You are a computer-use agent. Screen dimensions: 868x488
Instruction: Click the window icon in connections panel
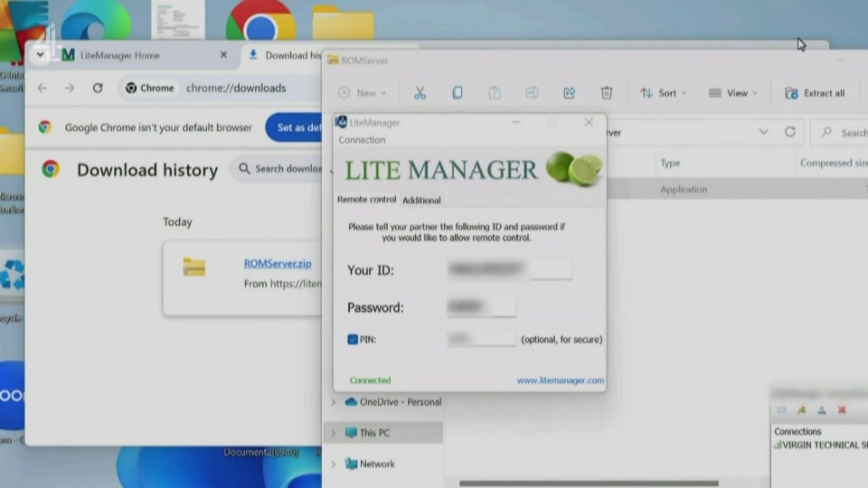[781, 410]
